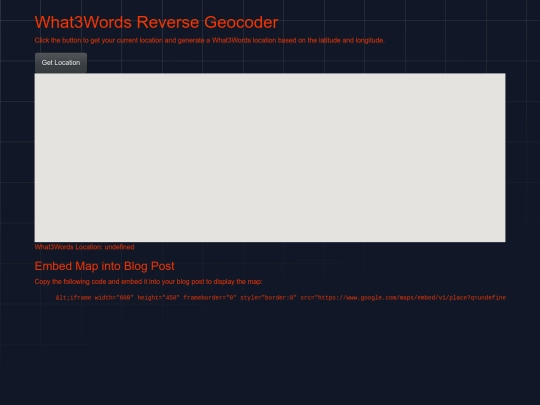Click the iframe embed code snippet
540x405 pixels.
281,298
